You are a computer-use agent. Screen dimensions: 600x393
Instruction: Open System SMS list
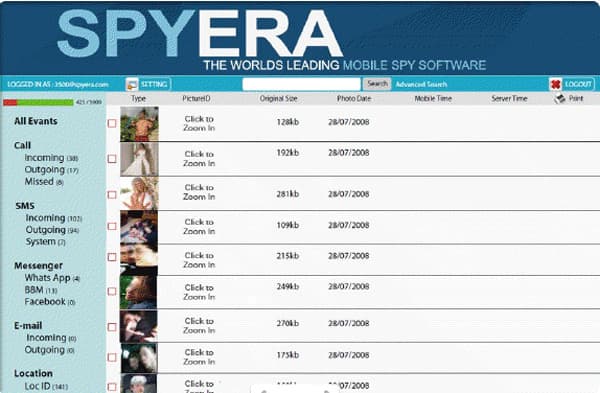[x=46, y=241]
